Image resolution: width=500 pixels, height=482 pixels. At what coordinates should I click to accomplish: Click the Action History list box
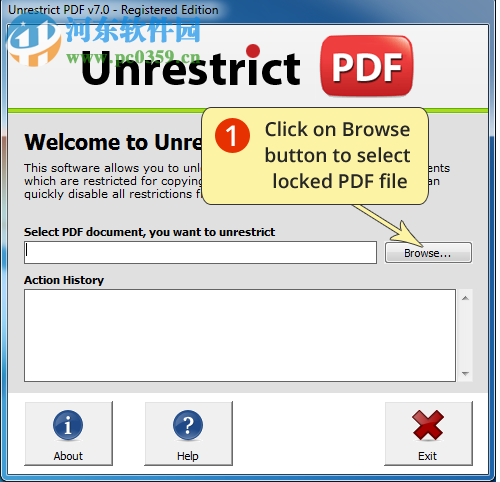(240, 335)
